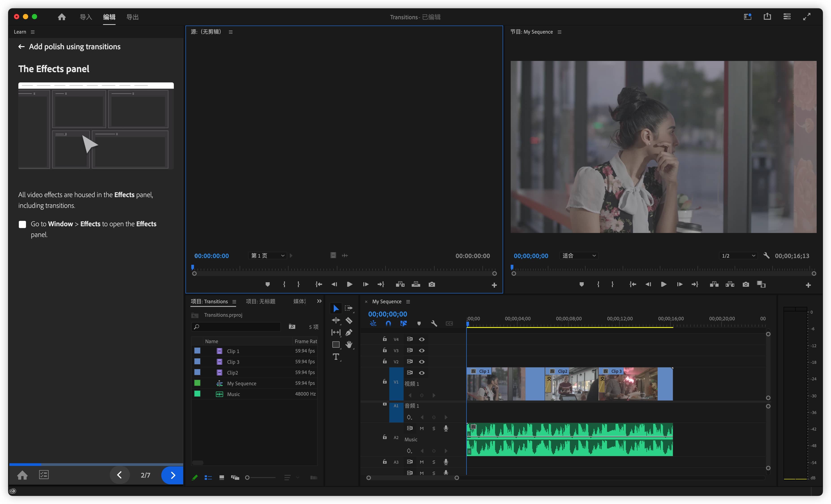Play in the Program monitor
Image resolution: width=831 pixels, height=504 pixels.
coord(663,284)
